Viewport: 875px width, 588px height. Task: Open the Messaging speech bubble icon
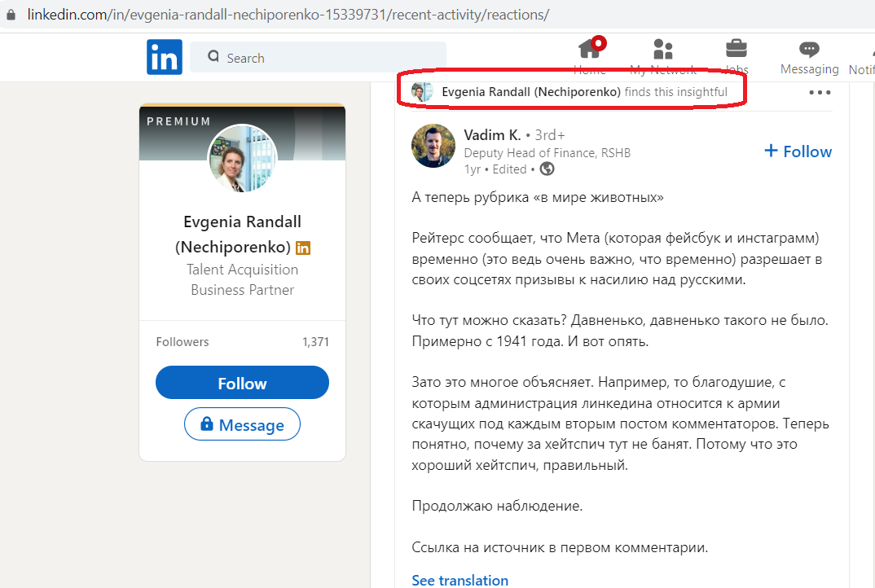(809, 50)
